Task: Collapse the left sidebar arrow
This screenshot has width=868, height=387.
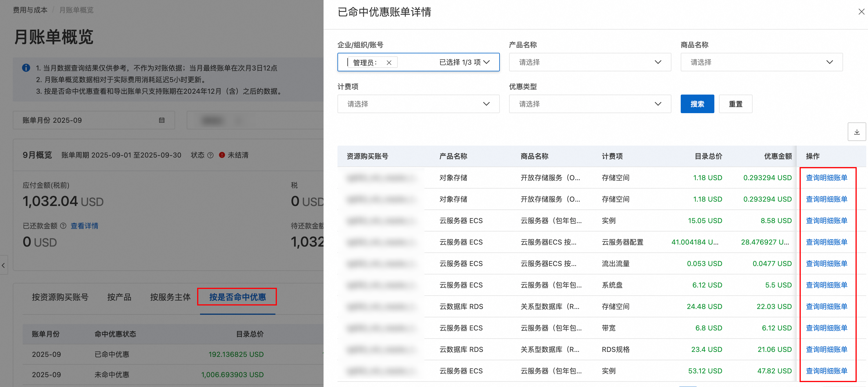Action: 3,265
